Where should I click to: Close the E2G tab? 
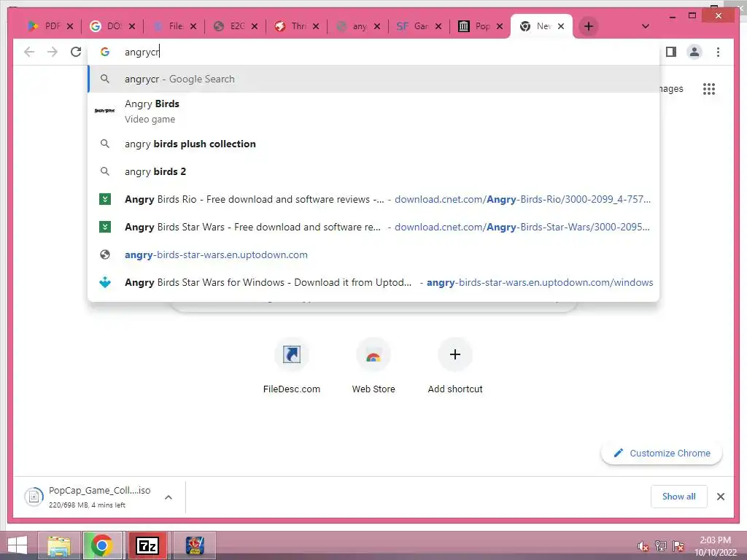pos(255,26)
